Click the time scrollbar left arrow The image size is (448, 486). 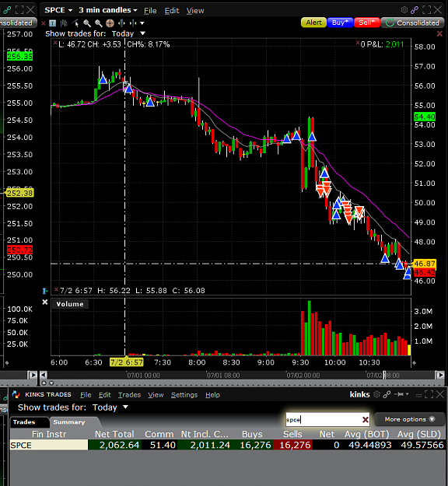coord(44,375)
